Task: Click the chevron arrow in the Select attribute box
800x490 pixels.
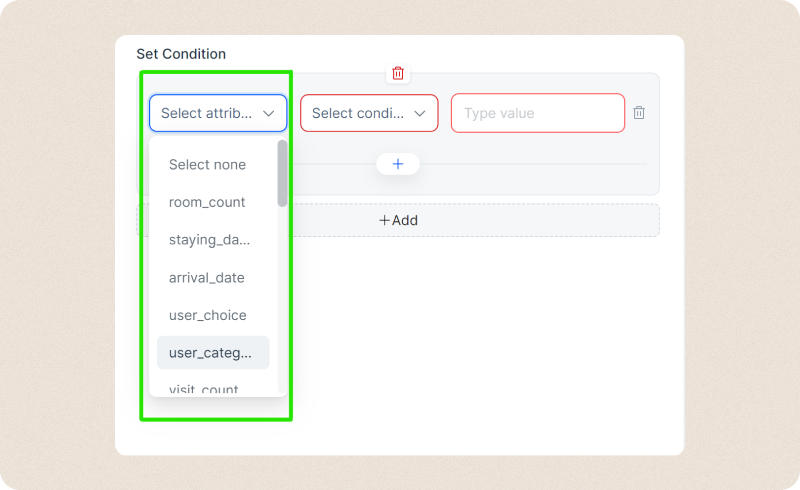Action: point(269,114)
